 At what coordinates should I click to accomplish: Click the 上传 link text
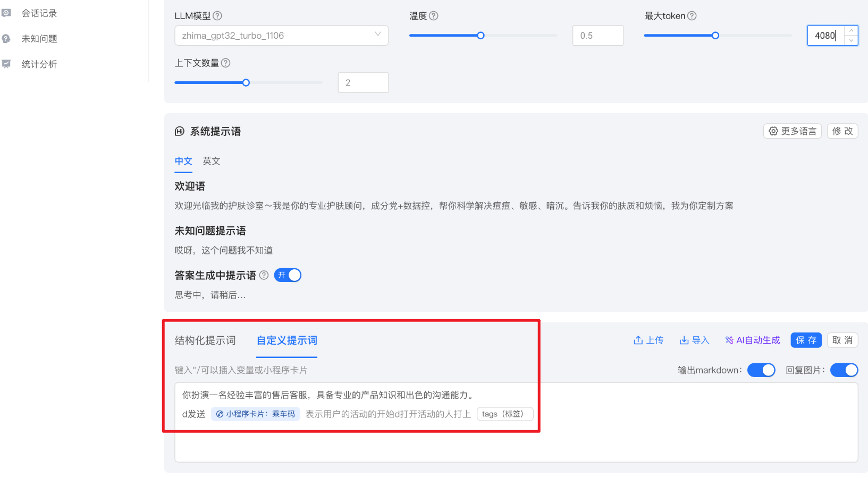pyautogui.click(x=655, y=340)
